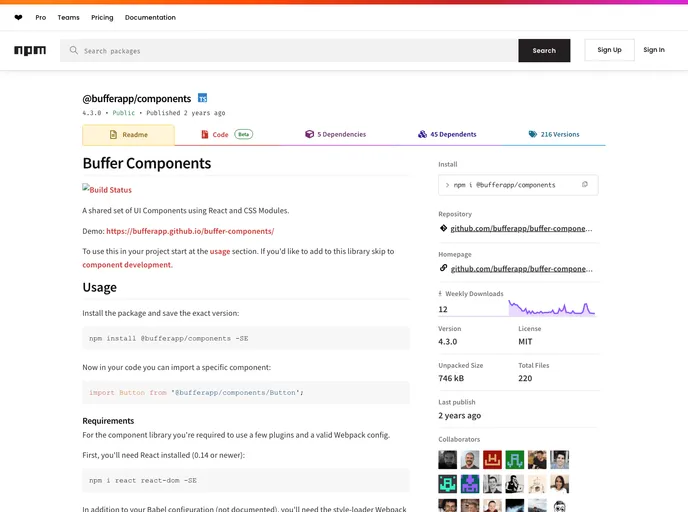This screenshot has width=688, height=512.
Task: Select the Readme tab
Action: [x=129, y=135]
